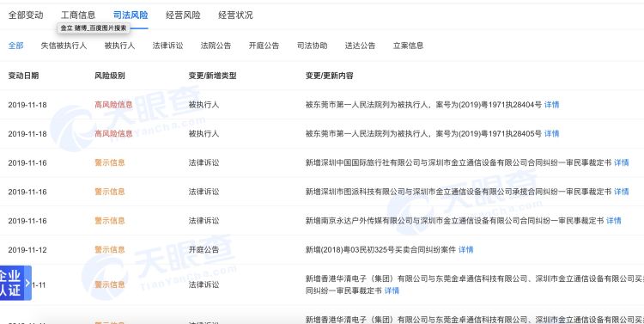Filter by 失信被执行人
Screen dimensions: 644x324
coord(64,46)
